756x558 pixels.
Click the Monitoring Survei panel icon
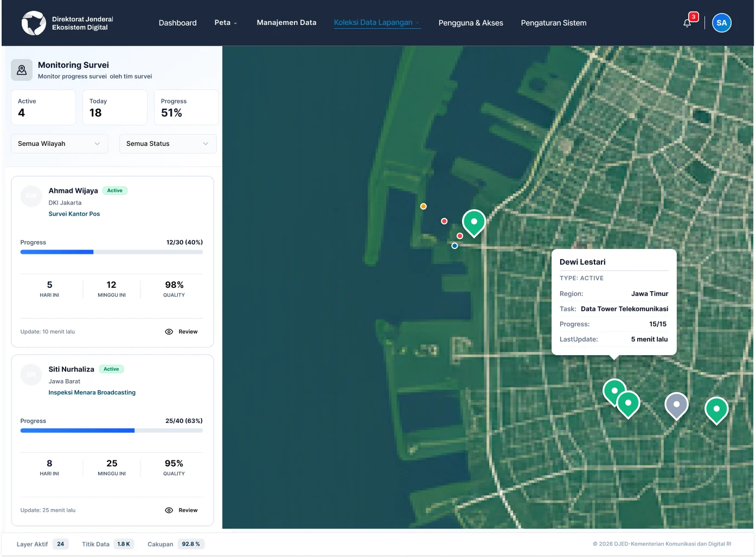pyautogui.click(x=22, y=70)
